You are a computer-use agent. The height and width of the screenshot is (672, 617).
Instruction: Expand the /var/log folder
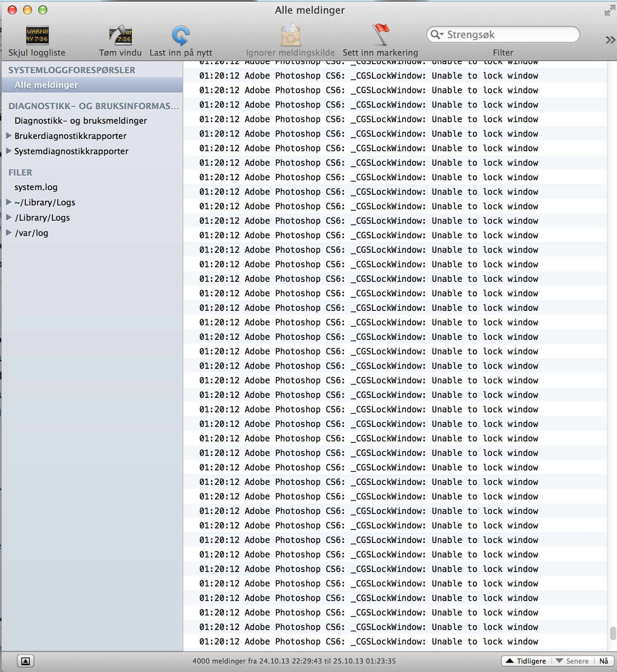(x=9, y=233)
